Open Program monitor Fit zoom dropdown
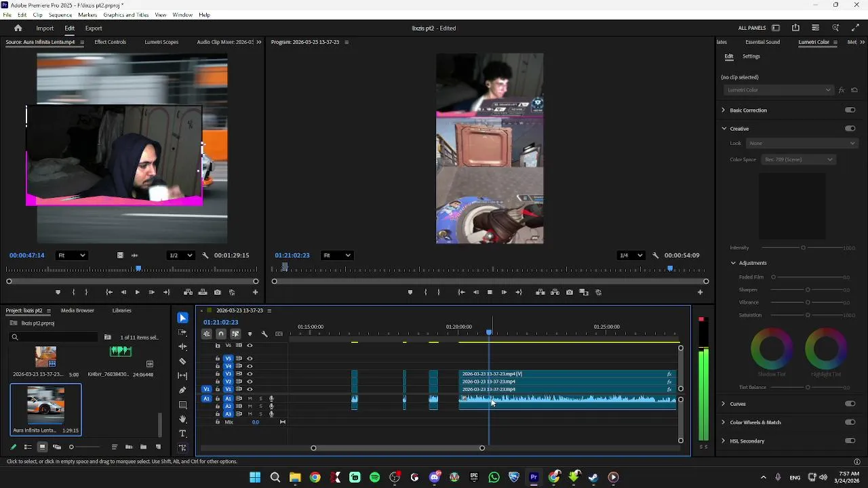 pyautogui.click(x=337, y=256)
